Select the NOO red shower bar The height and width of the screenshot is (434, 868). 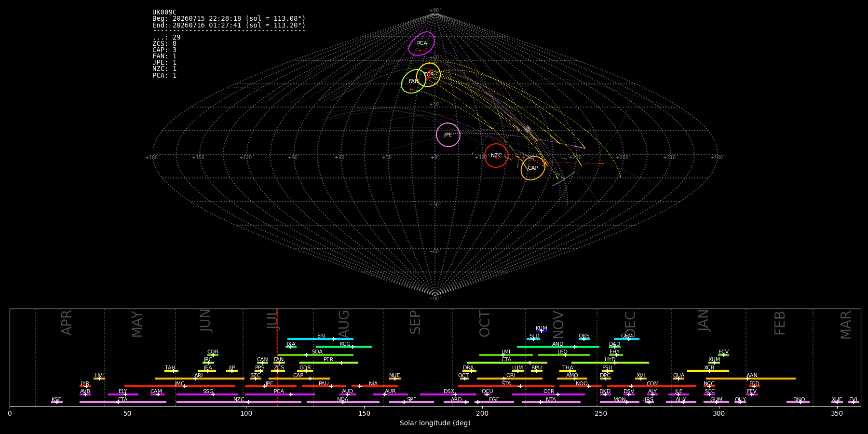(x=581, y=386)
